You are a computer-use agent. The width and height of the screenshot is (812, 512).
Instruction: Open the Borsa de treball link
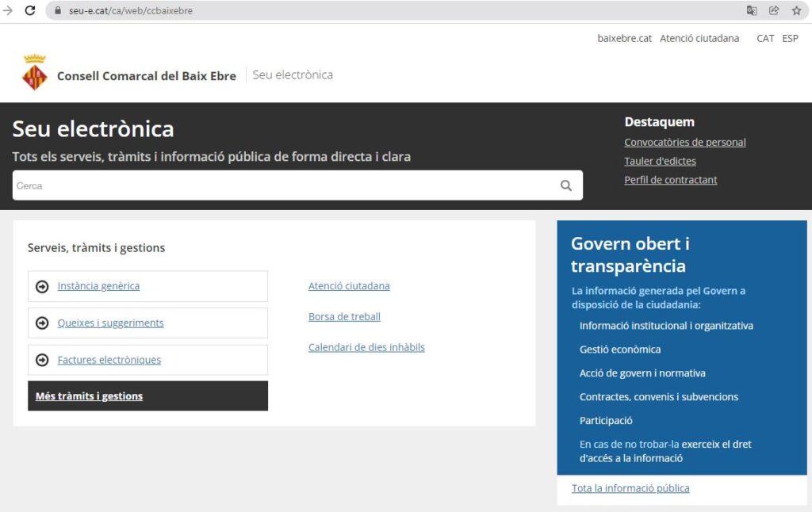point(344,317)
